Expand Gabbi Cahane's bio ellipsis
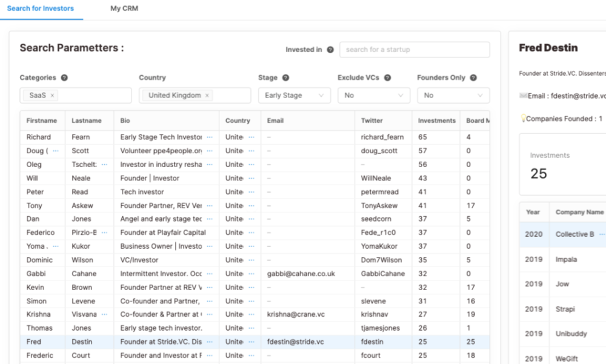606x364 pixels. 210,274
